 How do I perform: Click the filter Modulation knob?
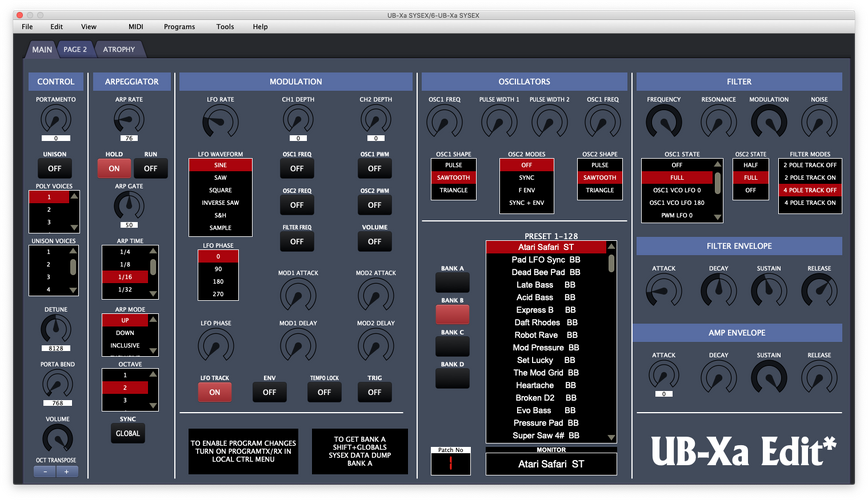point(769,122)
